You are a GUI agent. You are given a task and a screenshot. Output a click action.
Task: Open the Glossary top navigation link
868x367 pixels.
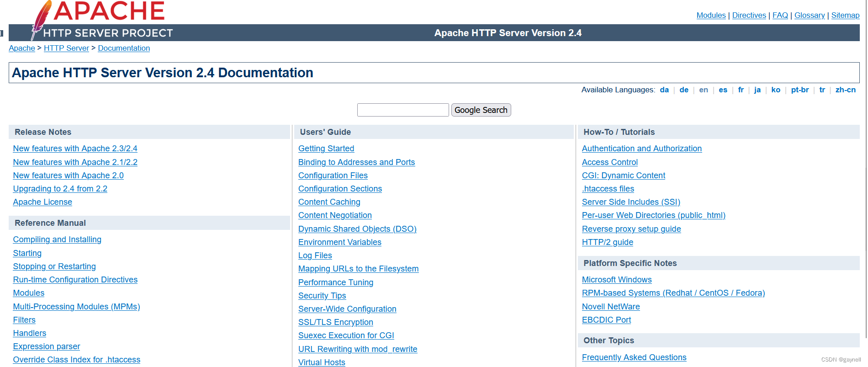(x=810, y=15)
